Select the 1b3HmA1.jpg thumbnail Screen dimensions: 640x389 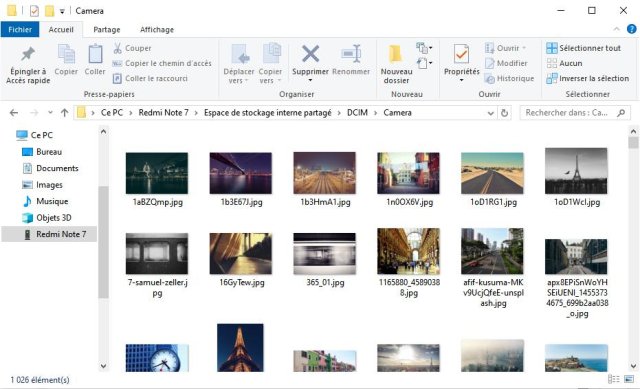(x=324, y=173)
